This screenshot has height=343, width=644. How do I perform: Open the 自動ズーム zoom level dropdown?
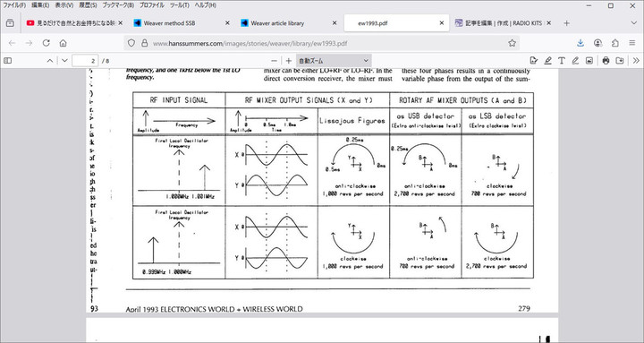[334, 61]
